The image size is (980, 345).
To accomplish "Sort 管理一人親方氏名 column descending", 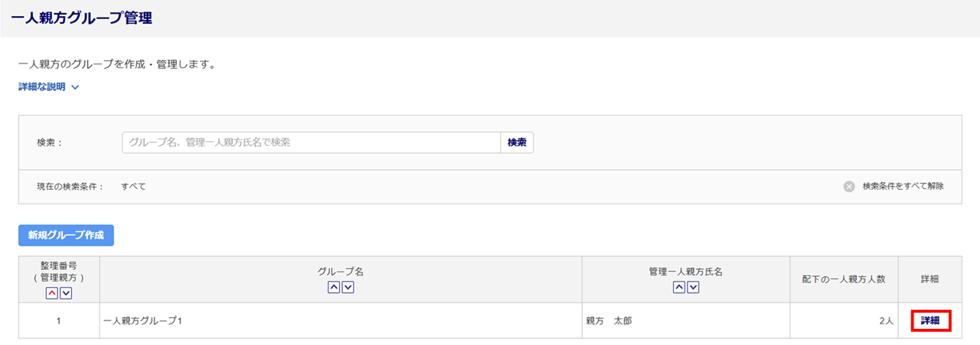I will [x=693, y=287].
